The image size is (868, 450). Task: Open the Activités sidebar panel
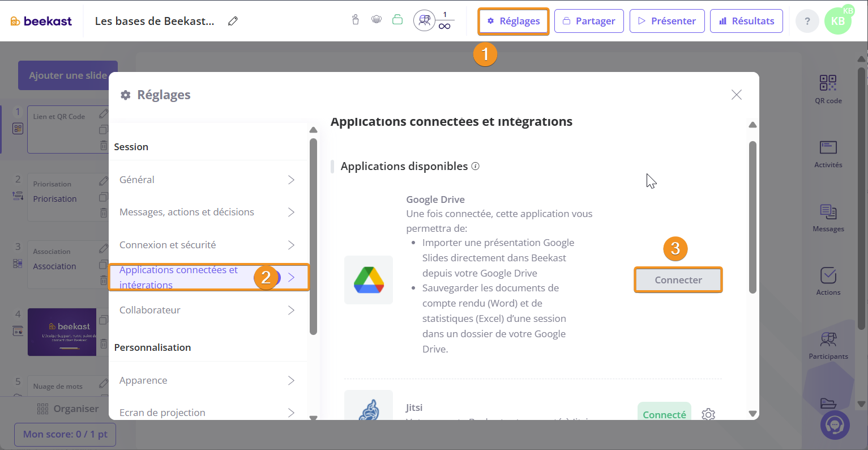pyautogui.click(x=828, y=154)
